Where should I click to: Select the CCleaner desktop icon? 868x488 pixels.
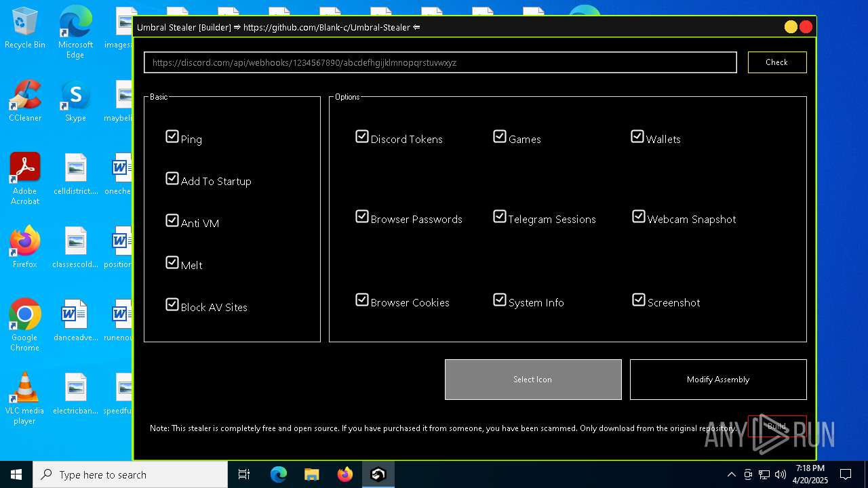(x=25, y=101)
